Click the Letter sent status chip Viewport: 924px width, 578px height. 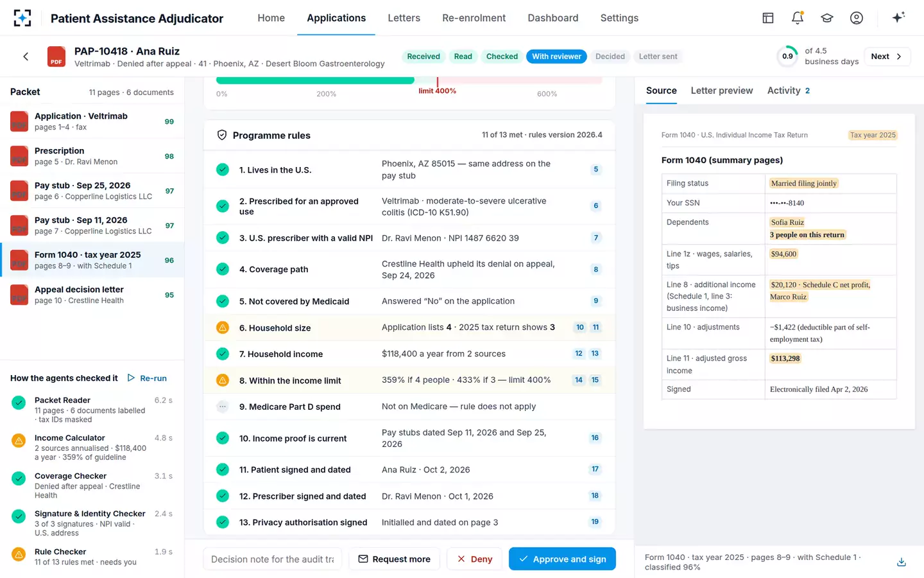tap(658, 57)
